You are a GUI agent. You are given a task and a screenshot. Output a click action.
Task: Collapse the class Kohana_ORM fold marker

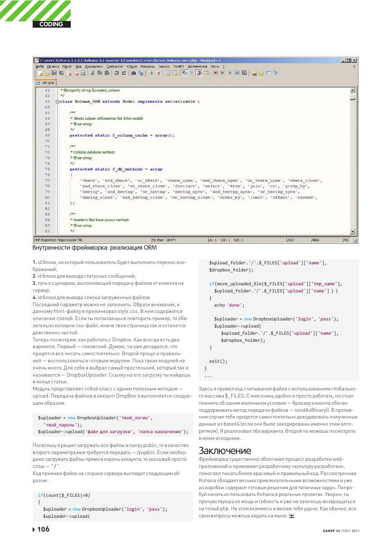58,101
